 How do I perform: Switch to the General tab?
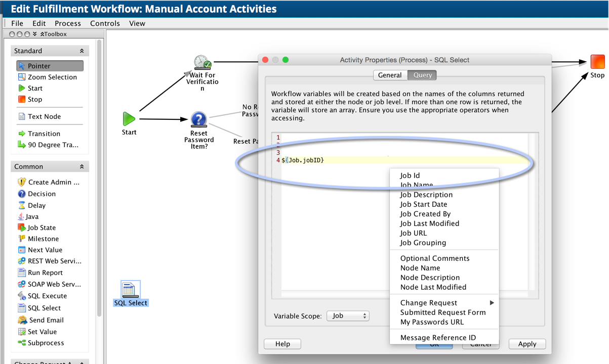[390, 75]
